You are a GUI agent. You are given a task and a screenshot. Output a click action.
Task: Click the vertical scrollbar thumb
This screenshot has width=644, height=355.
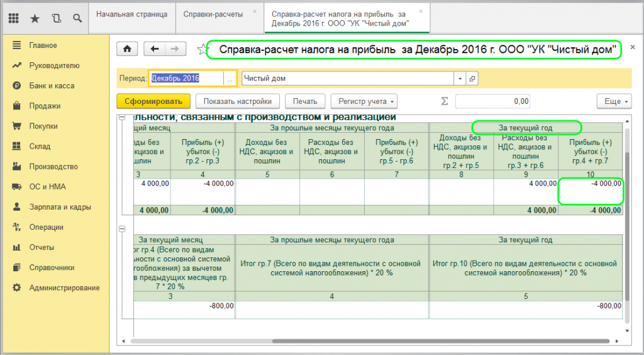coord(627,227)
